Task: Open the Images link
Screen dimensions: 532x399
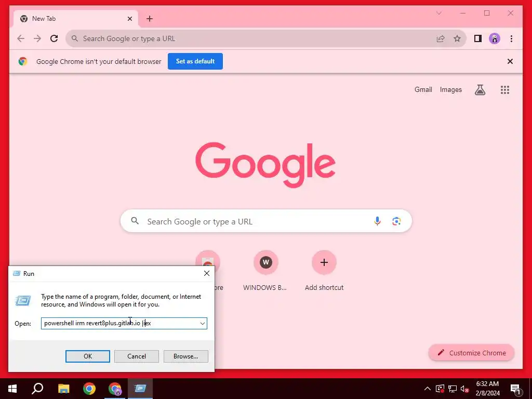Action: tap(450, 89)
